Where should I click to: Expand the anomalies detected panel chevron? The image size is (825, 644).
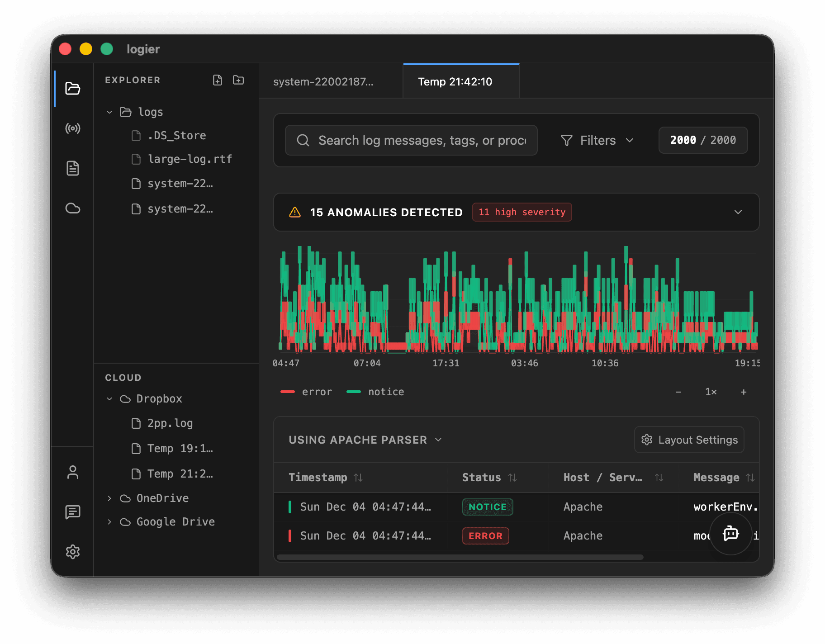(738, 212)
